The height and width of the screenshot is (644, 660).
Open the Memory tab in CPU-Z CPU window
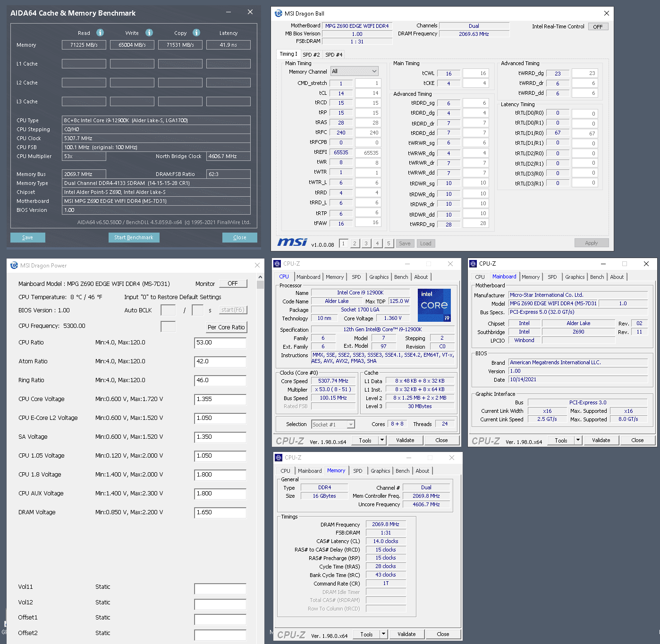click(x=335, y=277)
